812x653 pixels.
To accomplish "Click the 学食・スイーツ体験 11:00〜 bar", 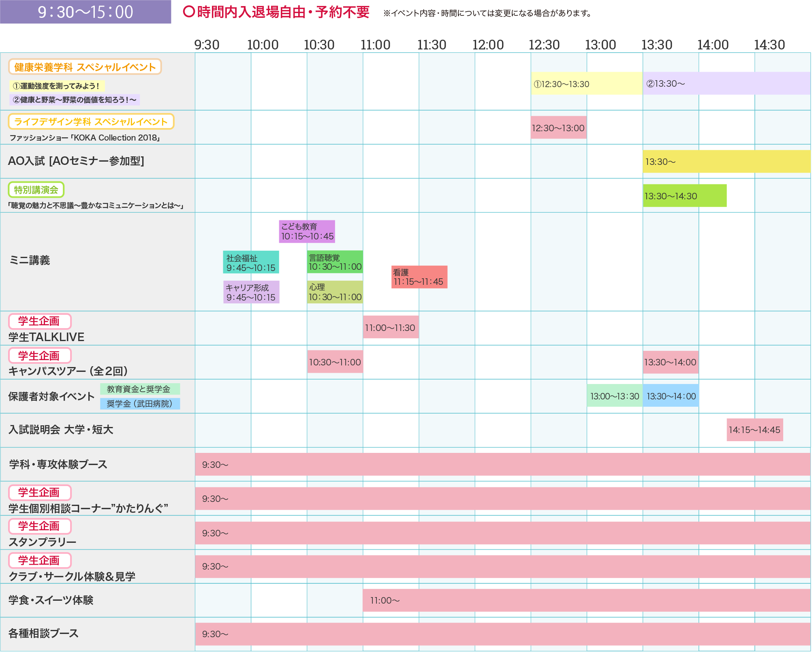I will point(586,600).
